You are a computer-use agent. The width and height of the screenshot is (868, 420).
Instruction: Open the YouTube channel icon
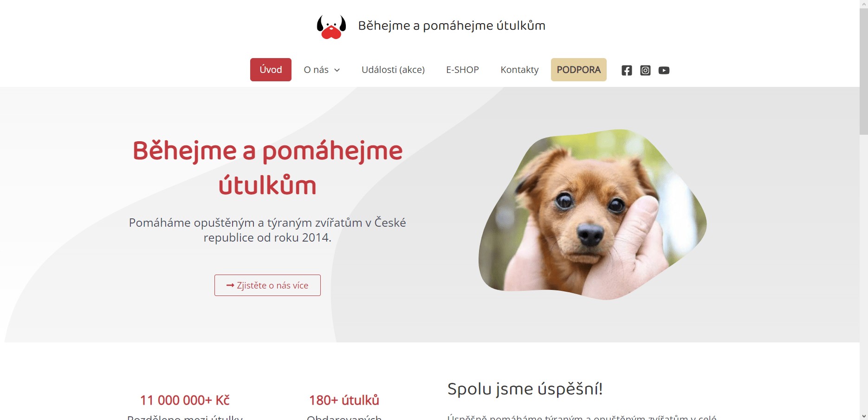tap(664, 70)
